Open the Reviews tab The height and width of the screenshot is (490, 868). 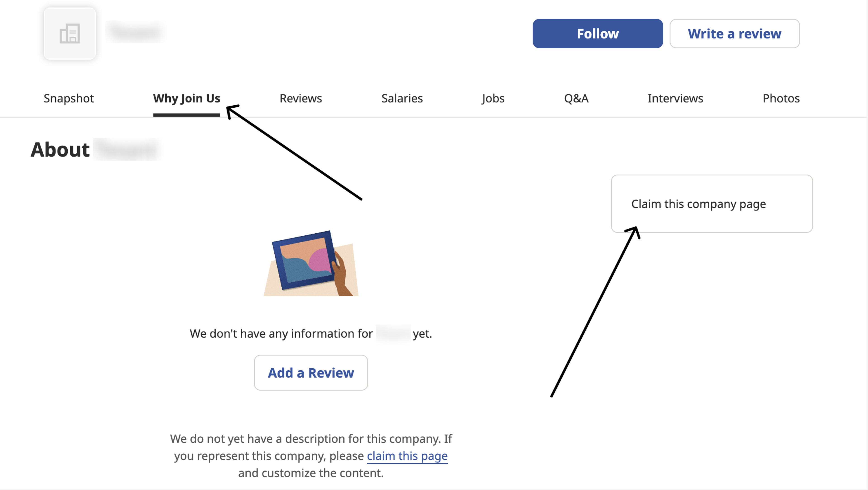click(x=301, y=98)
